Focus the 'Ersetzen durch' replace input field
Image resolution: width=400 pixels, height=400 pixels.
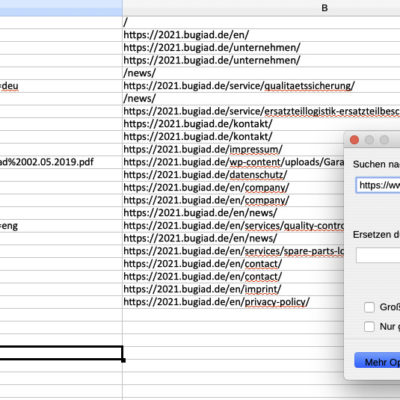378,255
